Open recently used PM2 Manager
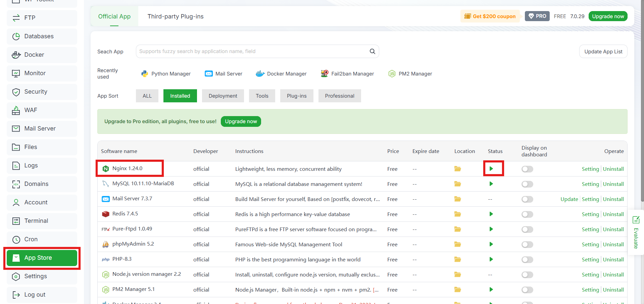This screenshot has height=304, width=644. 410,74
